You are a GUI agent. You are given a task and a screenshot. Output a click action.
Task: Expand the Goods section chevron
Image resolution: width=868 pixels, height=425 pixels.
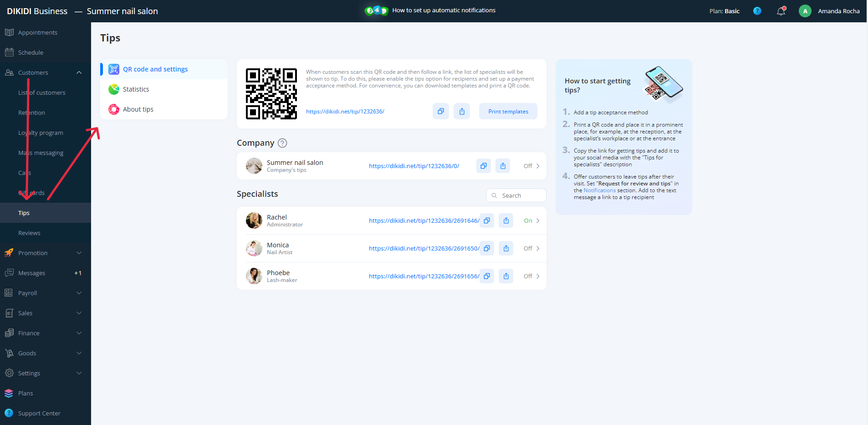pos(79,353)
